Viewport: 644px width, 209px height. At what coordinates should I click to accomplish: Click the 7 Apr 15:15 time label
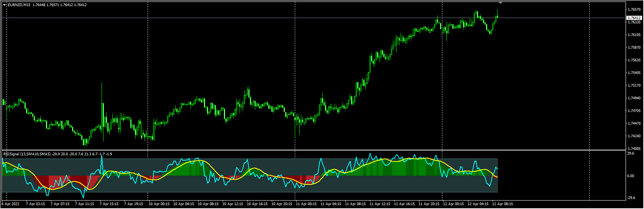[x=109, y=204]
